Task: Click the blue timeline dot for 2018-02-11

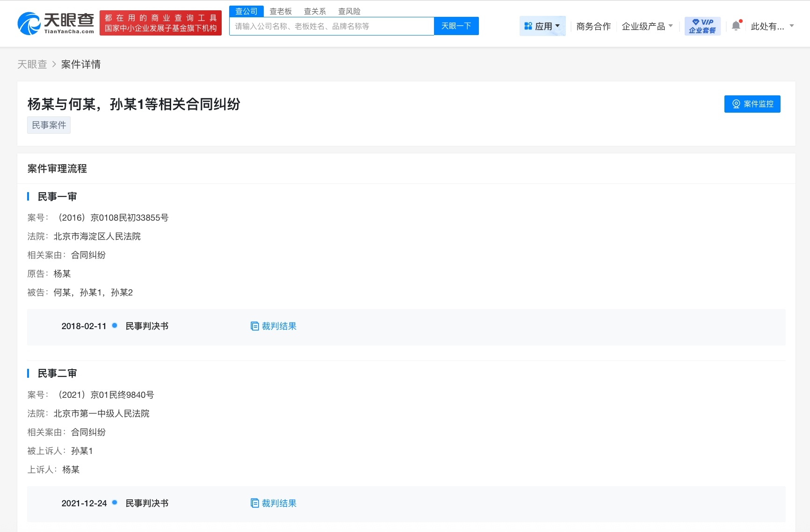Action: click(x=115, y=326)
